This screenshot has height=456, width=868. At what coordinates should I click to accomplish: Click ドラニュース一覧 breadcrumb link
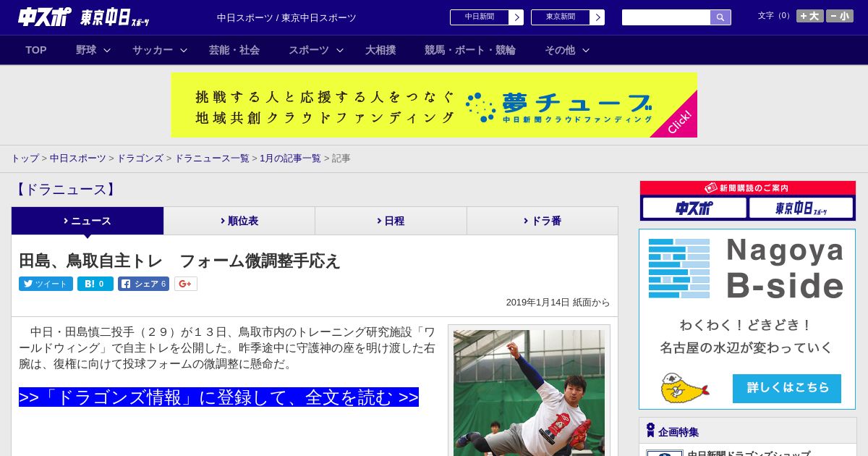point(211,159)
